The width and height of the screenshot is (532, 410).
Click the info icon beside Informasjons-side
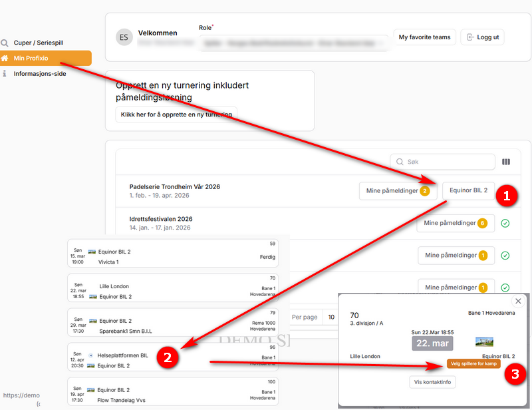coord(5,74)
